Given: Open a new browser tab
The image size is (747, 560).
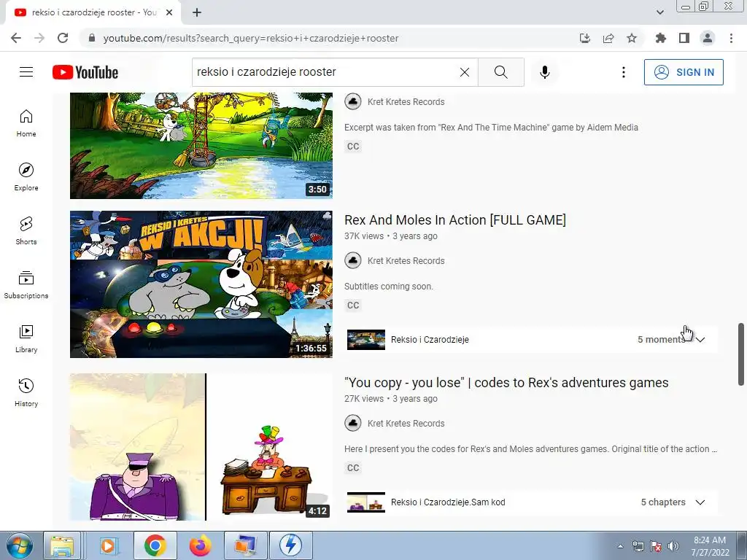Looking at the screenshot, I should (197, 13).
